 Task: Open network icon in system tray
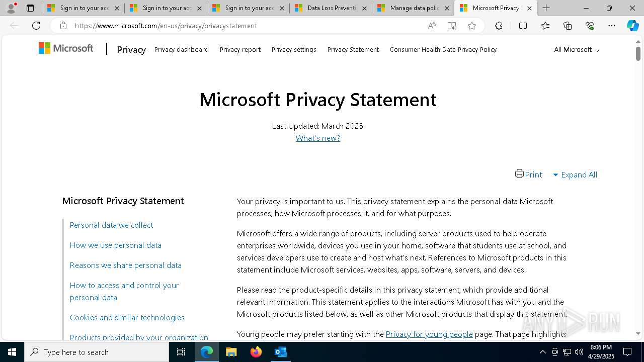(x=567, y=352)
